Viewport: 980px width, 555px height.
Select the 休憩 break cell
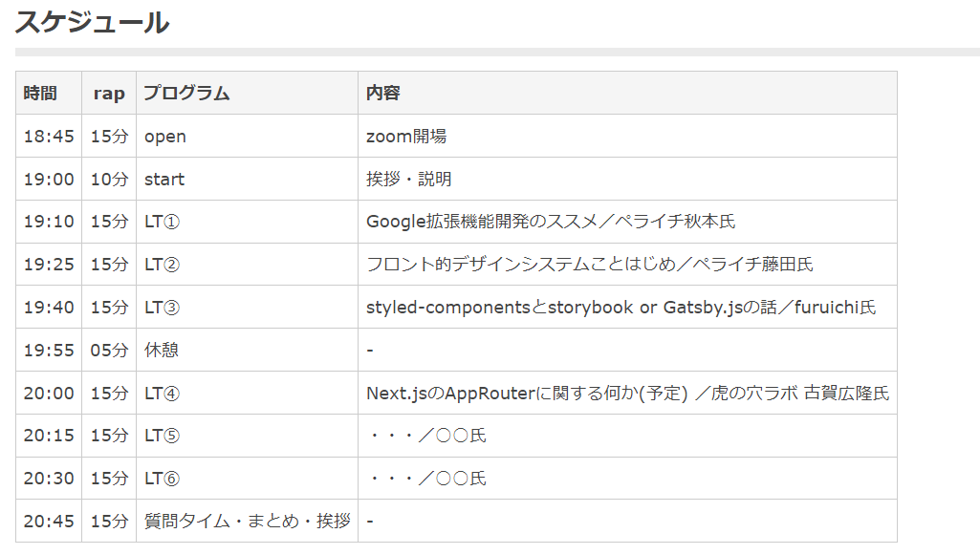(162, 351)
